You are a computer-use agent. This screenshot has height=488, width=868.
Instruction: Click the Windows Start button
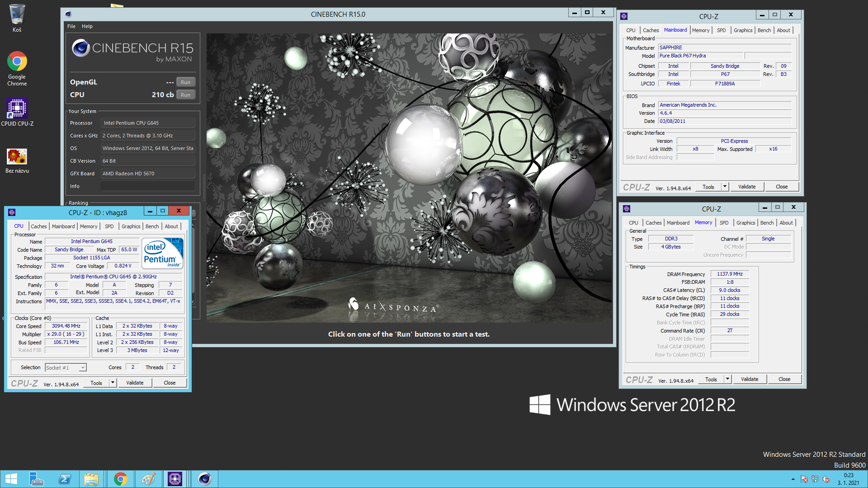tap(11, 479)
